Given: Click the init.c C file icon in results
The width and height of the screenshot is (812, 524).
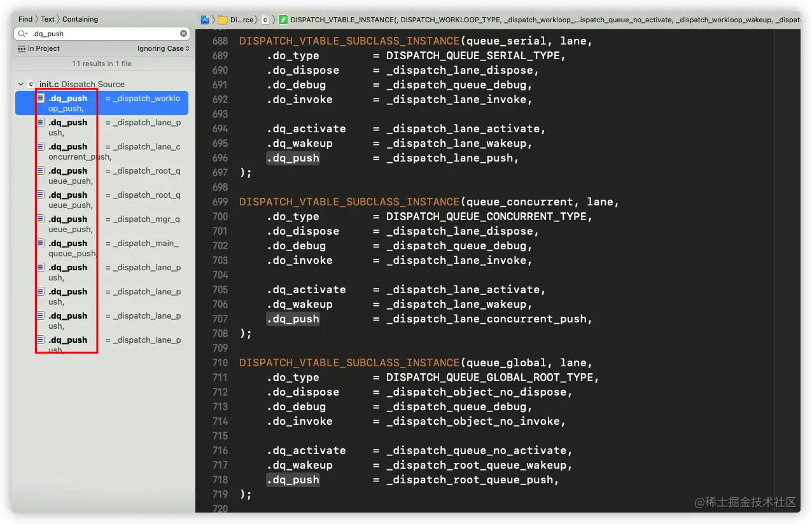Looking at the screenshot, I should (x=31, y=84).
